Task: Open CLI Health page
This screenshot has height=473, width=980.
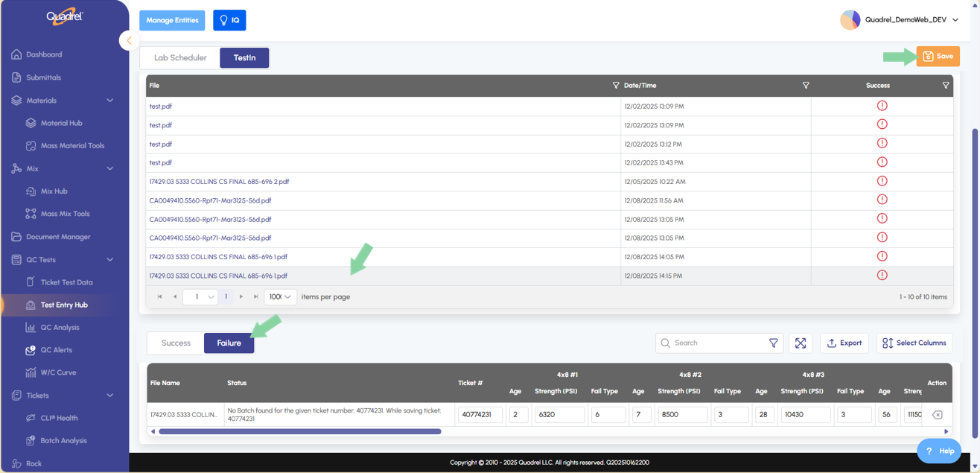Action: (x=59, y=418)
